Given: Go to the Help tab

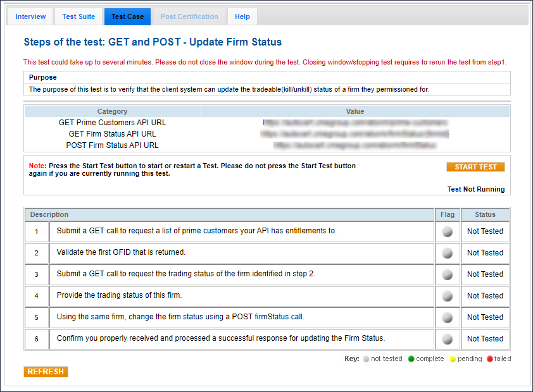Looking at the screenshot, I should 242,16.
